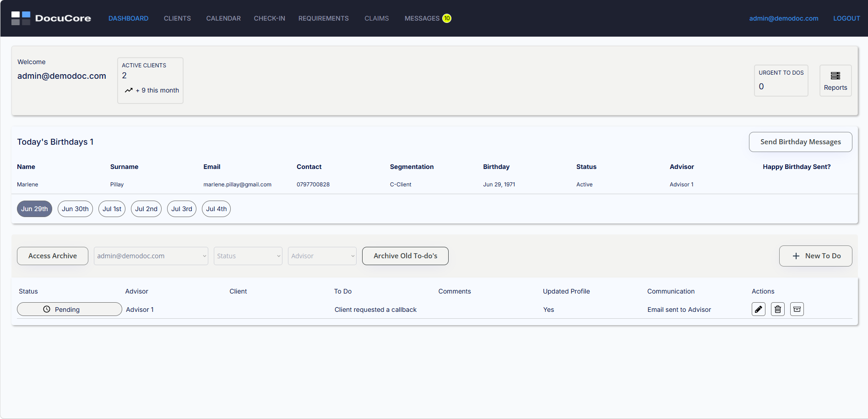This screenshot has height=419, width=868.
Task: Click the C-Client segmentation cell
Action: click(401, 185)
